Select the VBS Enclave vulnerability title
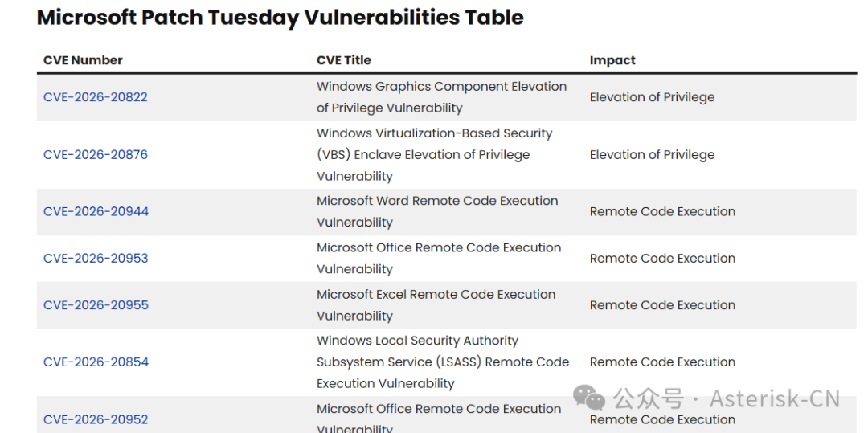This screenshot has width=868, height=433. click(434, 154)
